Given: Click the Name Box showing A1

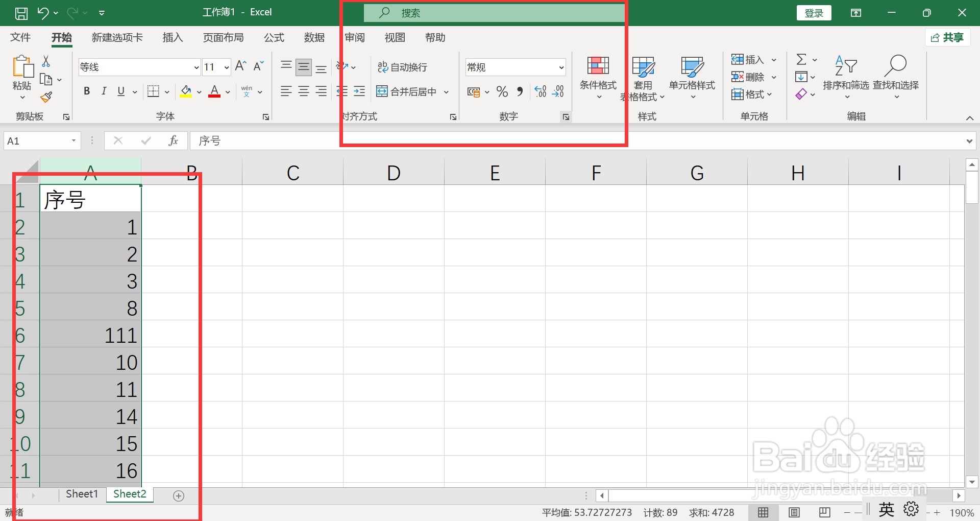Looking at the screenshot, I should click(36, 140).
